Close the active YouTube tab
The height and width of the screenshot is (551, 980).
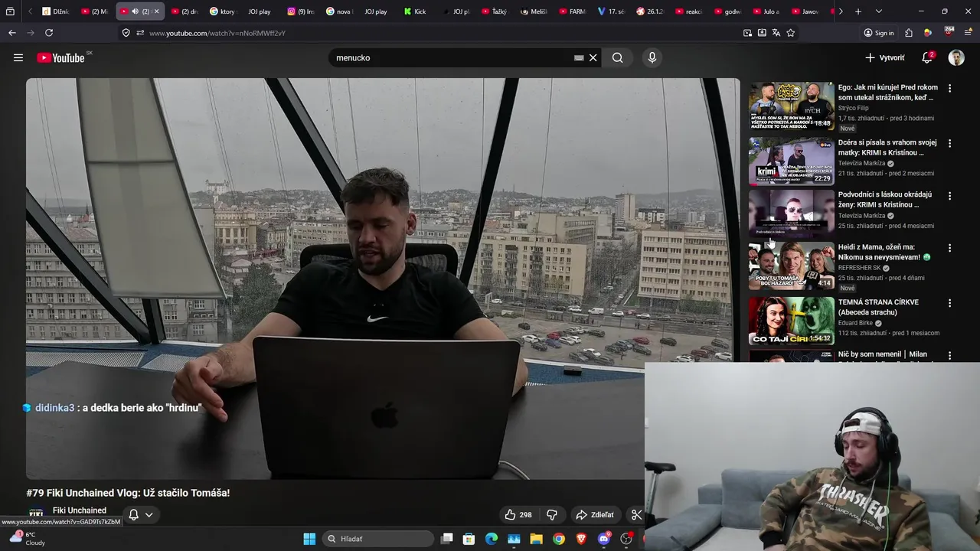156,11
